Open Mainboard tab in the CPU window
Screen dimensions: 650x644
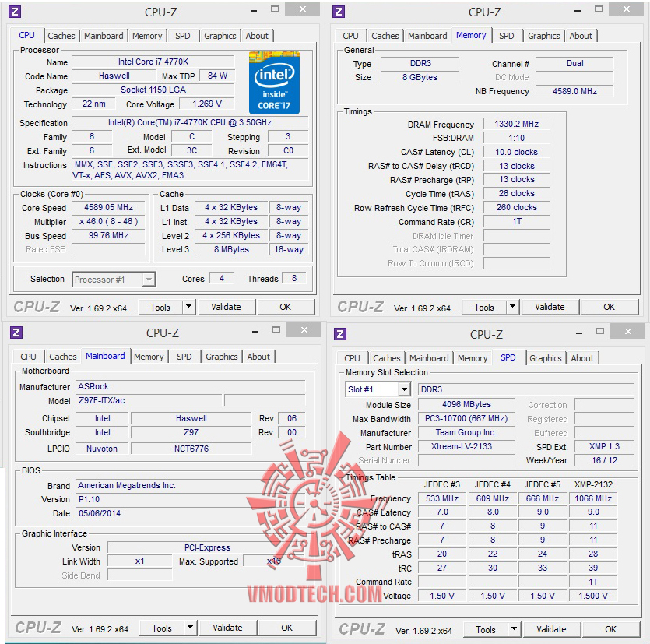click(104, 36)
